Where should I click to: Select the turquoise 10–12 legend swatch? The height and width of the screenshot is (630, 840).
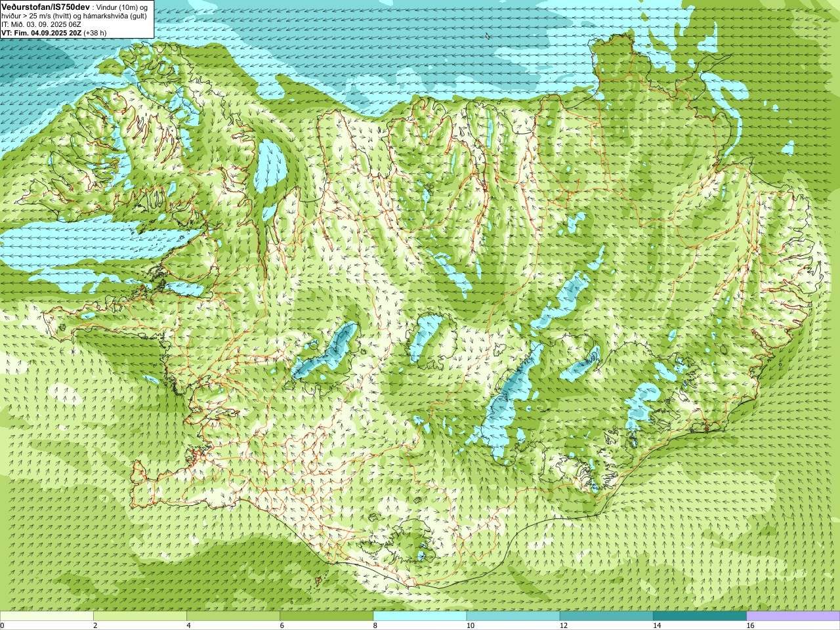pyautogui.click(x=513, y=616)
